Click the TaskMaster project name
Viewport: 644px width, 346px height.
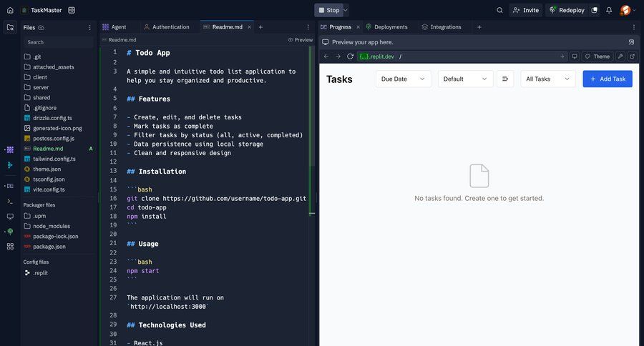(46, 10)
